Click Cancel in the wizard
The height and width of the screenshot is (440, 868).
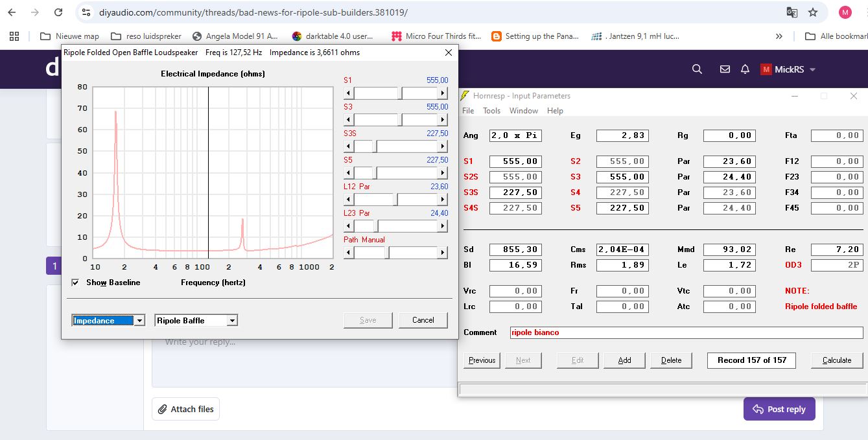pos(423,320)
